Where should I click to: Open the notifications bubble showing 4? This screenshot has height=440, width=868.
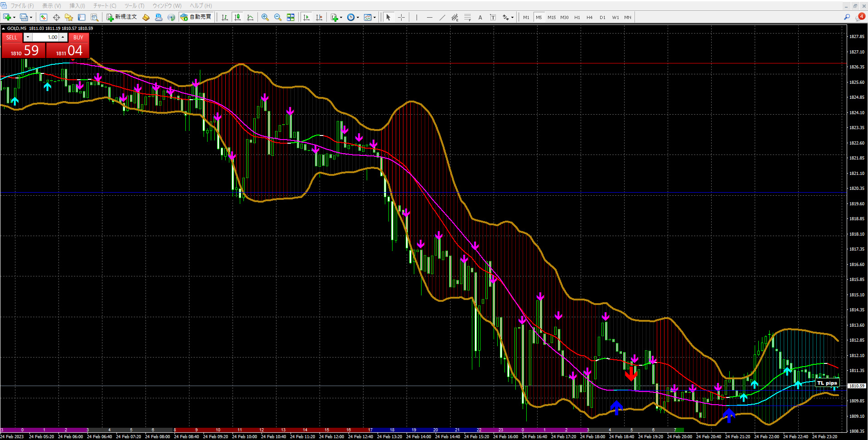(860, 17)
